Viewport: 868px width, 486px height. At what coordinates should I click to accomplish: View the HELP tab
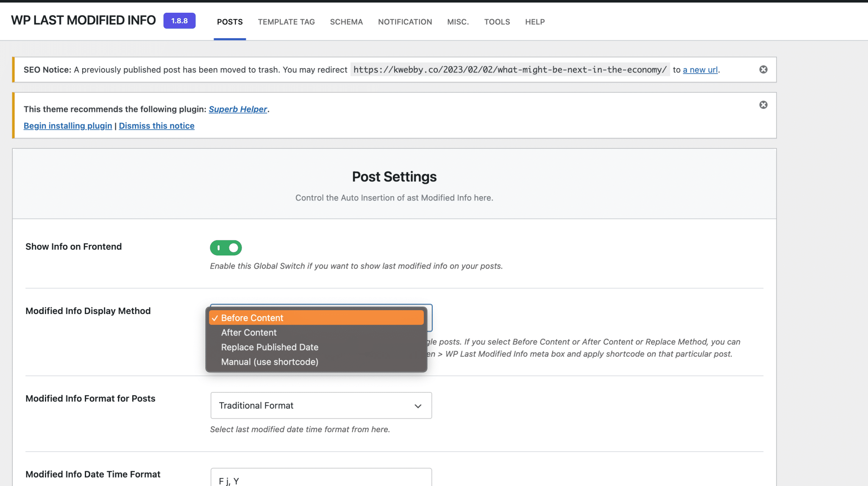(x=534, y=22)
